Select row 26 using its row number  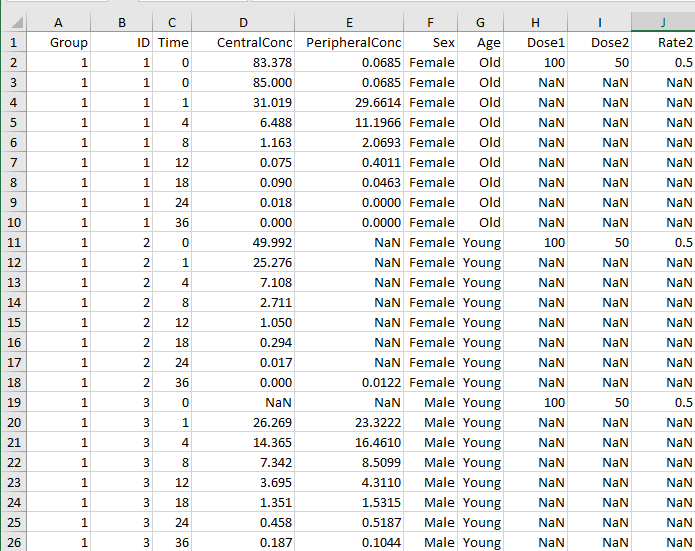13,543
